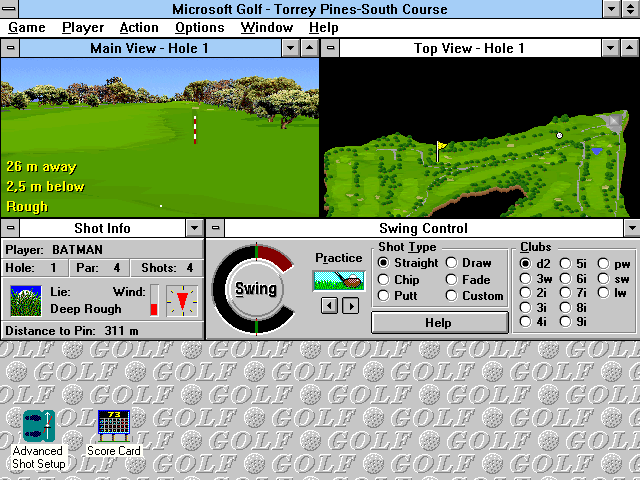The image size is (640, 480).
Task: Click the red-white aiming pole in Main View
Action: point(195,129)
